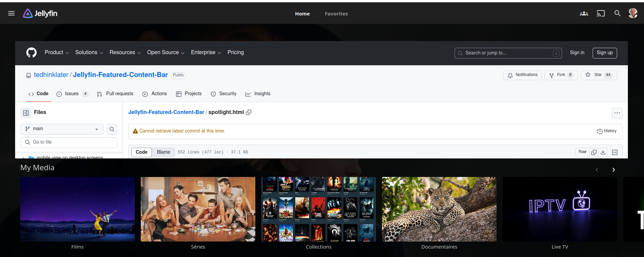644x257 pixels.
Task: Download the raw file icon
Action: click(603, 152)
